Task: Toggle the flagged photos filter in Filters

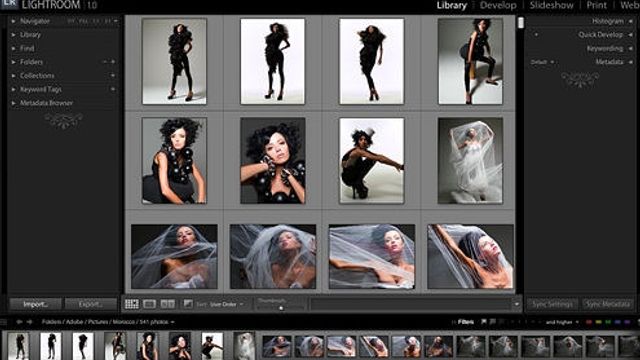Action: point(484,322)
